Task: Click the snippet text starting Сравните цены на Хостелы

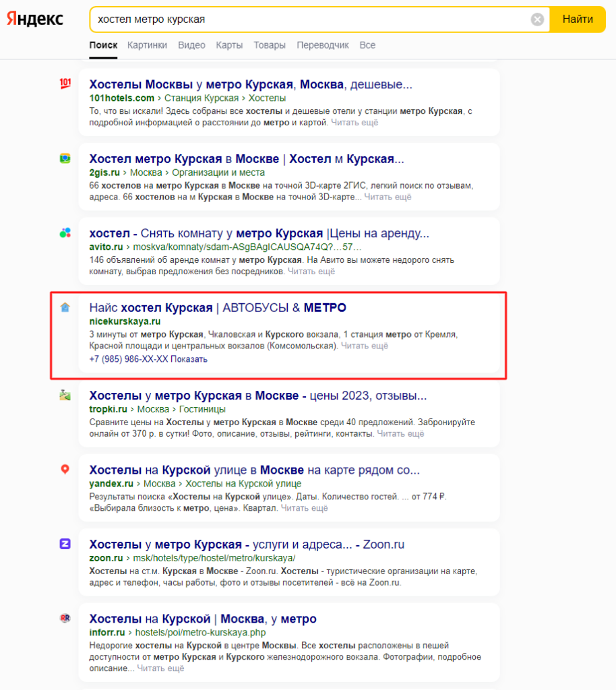Action: click(282, 428)
